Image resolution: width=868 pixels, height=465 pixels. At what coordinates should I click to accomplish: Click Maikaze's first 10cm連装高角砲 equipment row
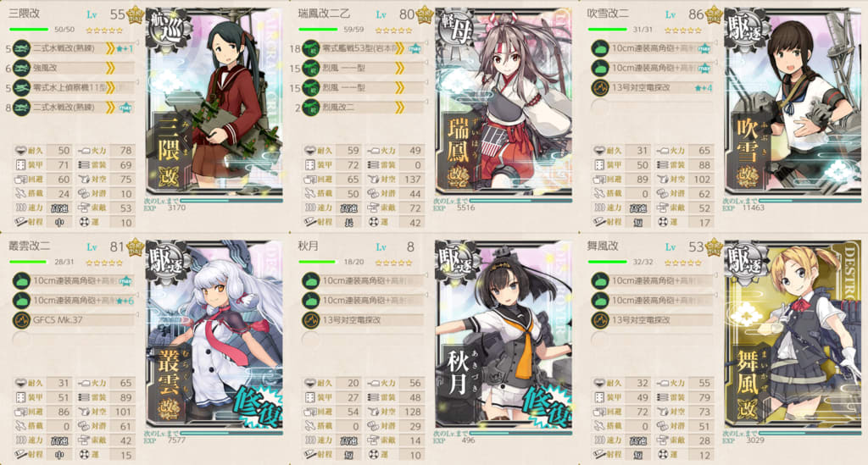click(x=652, y=281)
